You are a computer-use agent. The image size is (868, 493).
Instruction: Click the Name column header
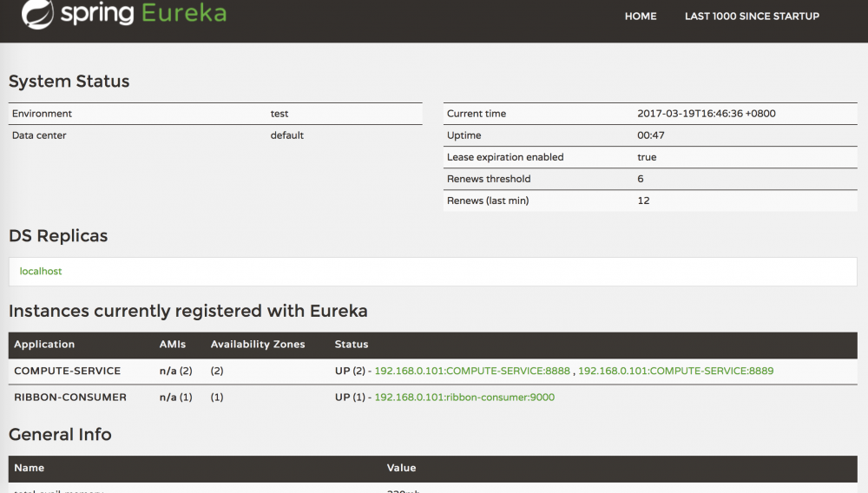[x=30, y=468]
